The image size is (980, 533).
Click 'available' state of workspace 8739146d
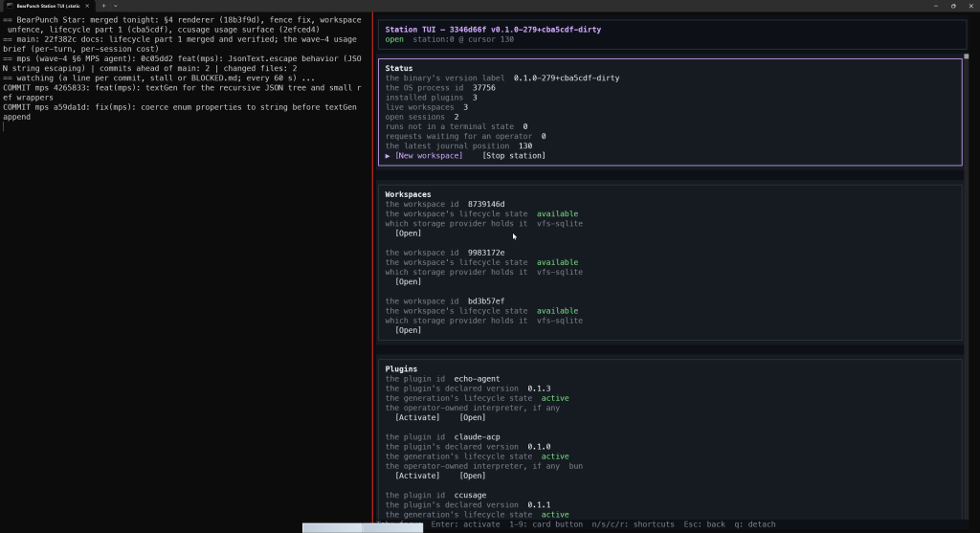(x=558, y=213)
